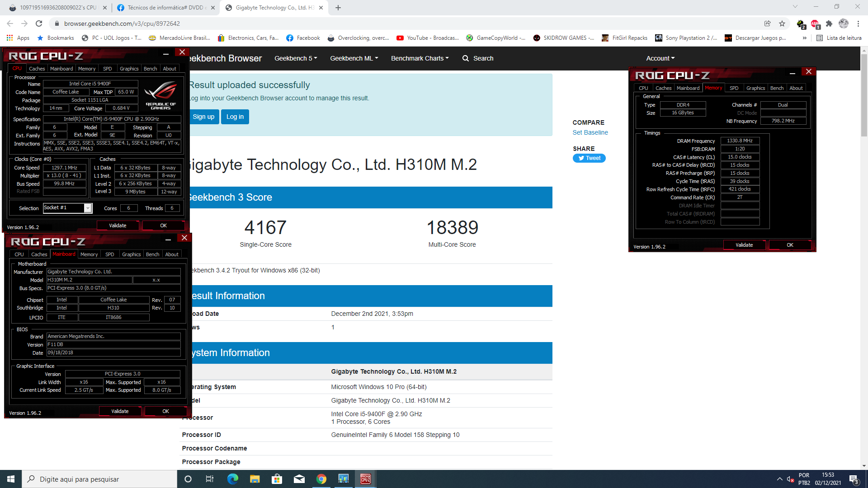Image resolution: width=868 pixels, height=488 pixels.
Task: Open File Explorer from taskbar
Action: click(255, 479)
